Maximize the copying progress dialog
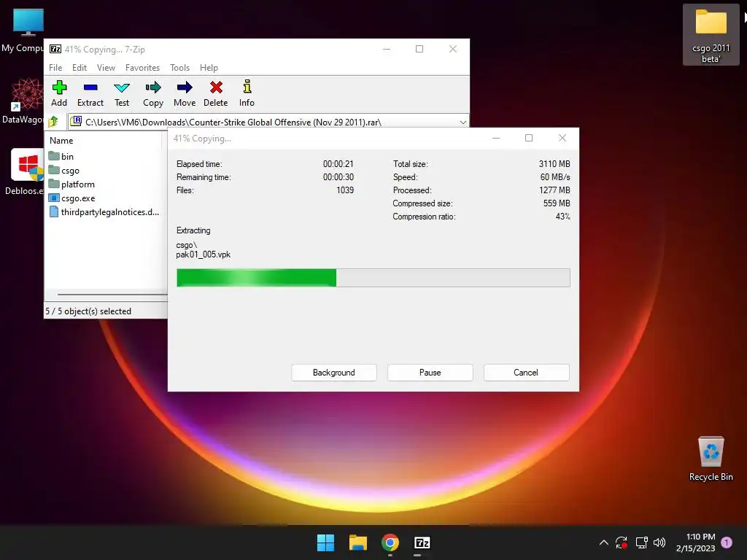 click(x=529, y=138)
